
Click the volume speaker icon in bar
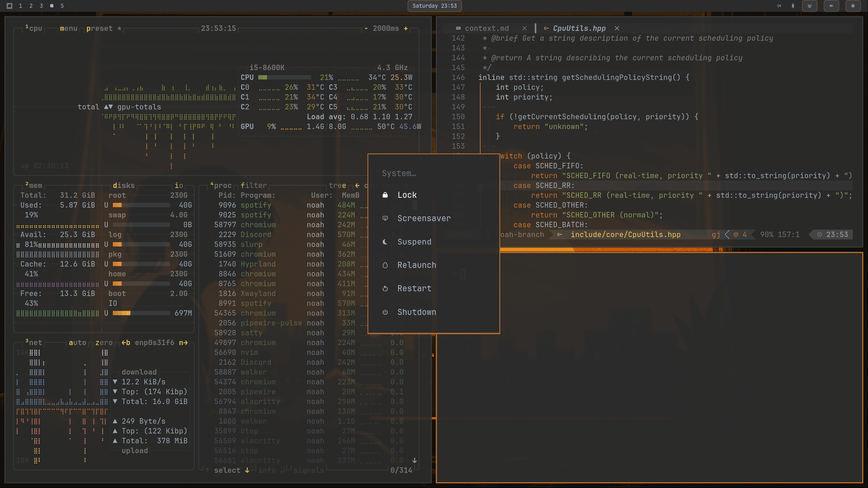831,6
